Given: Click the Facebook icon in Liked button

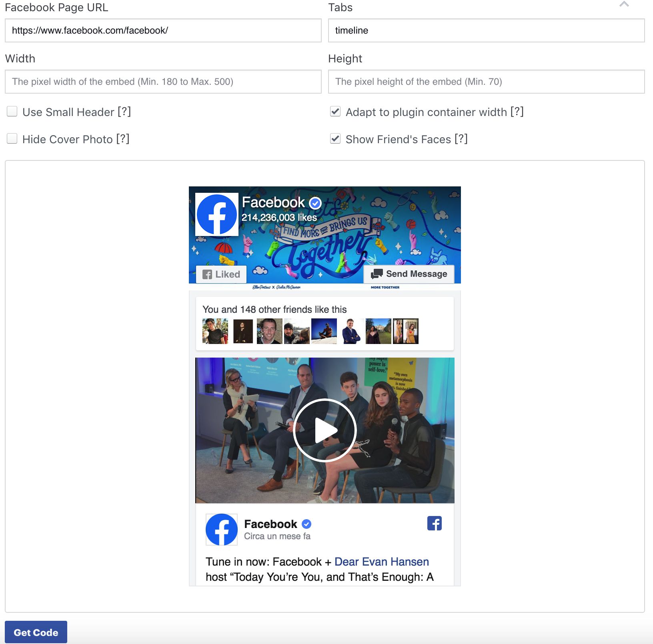Looking at the screenshot, I should tap(207, 274).
